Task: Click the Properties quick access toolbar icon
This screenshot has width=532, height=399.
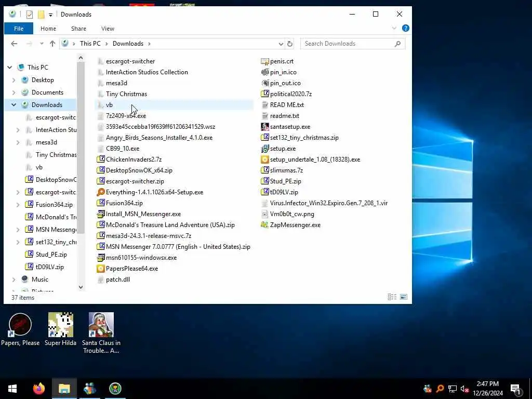Action: pos(30,14)
